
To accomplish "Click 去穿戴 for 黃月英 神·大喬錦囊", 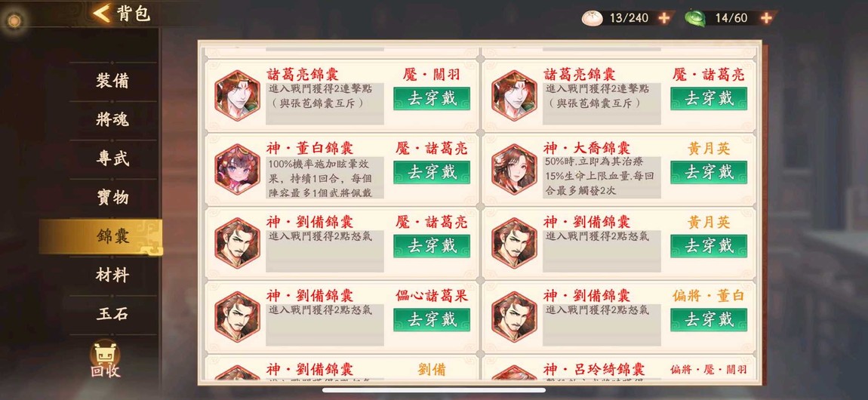I will pyautogui.click(x=709, y=172).
